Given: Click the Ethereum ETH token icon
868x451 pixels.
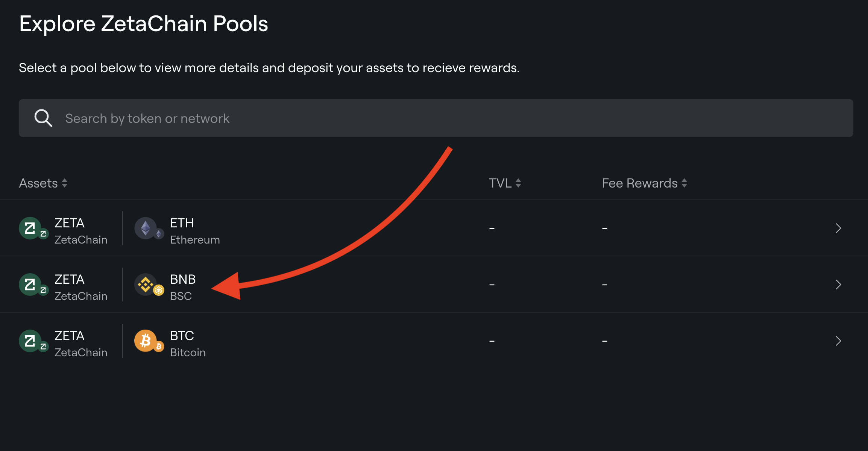Looking at the screenshot, I should pyautogui.click(x=146, y=228).
